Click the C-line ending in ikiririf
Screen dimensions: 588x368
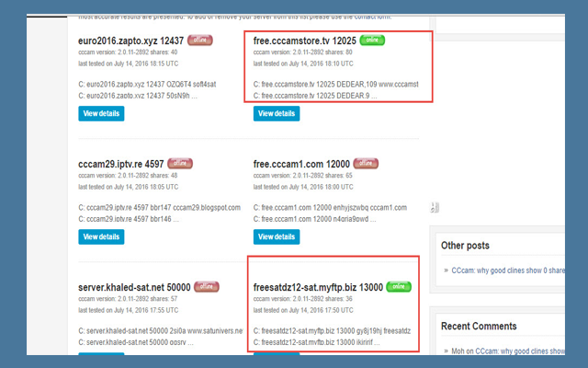tap(316, 342)
